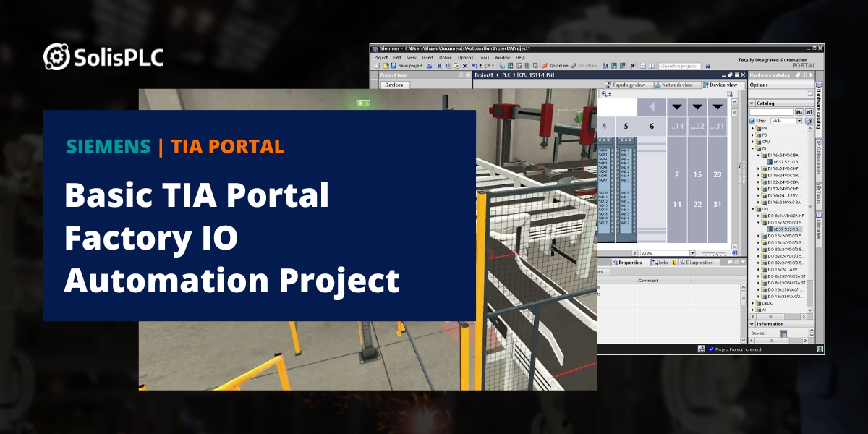Screen dimensions: 868x434
Task: Click the Undo toolbar icon
Action: (x=474, y=65)
